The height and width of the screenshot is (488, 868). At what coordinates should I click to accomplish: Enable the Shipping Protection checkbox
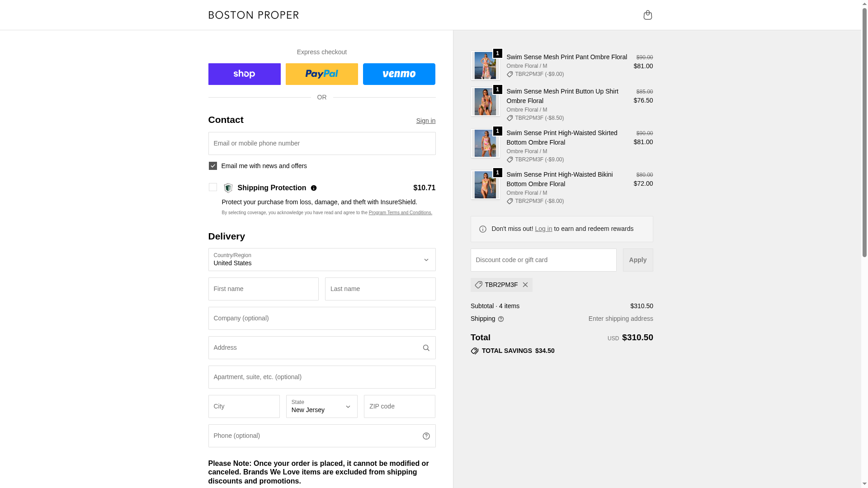[x=213, y=187]
